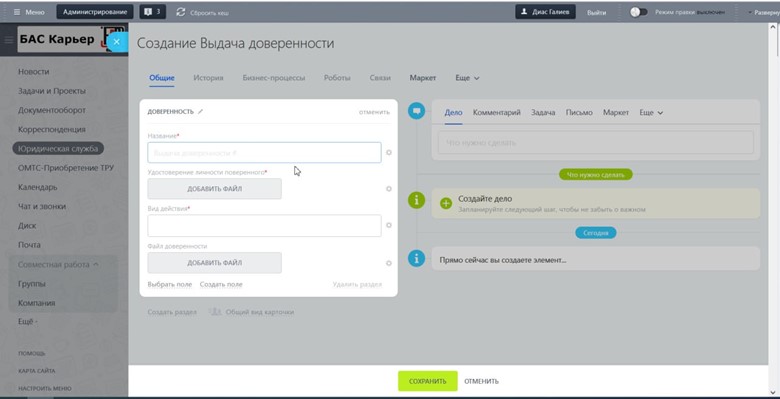Screen dimensions: 780x399
Task: Open gear settings for Вид действия field
Action: point(389,225)
